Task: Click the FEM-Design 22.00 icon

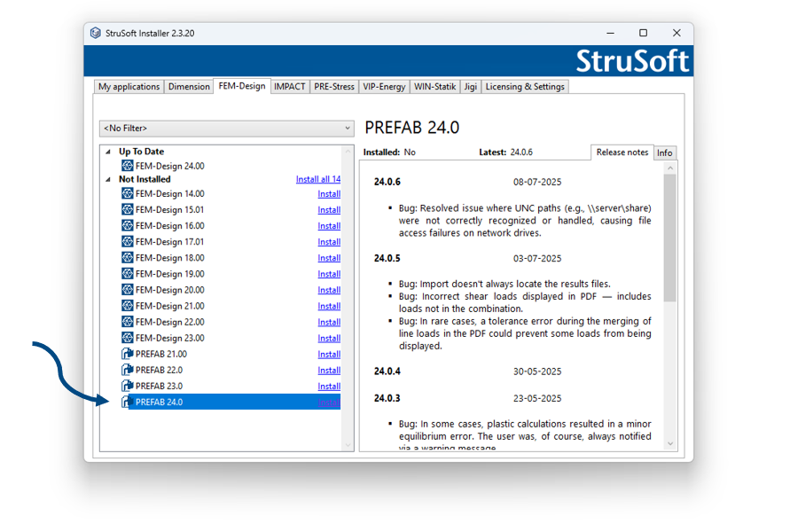Action: point(128,322)
